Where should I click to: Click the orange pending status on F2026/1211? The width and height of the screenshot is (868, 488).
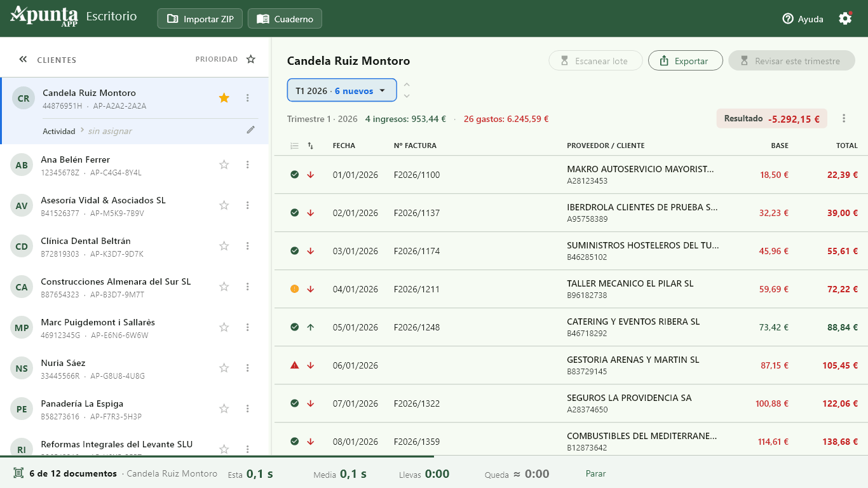294,289
